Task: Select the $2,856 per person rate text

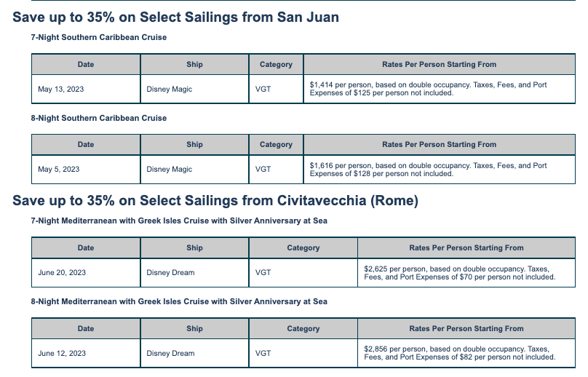Action: point(459,353)
